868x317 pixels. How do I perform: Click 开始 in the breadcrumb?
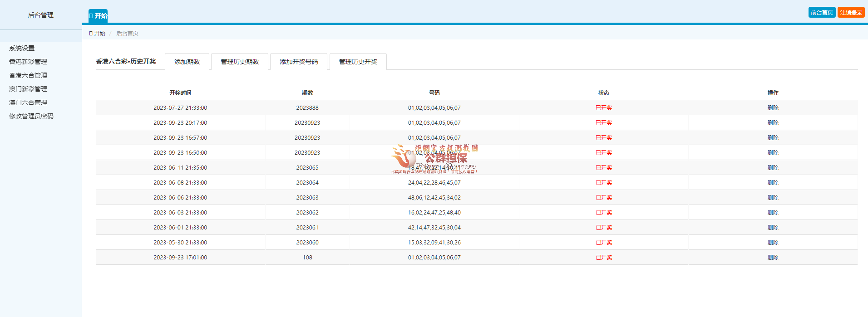point(99,34)
